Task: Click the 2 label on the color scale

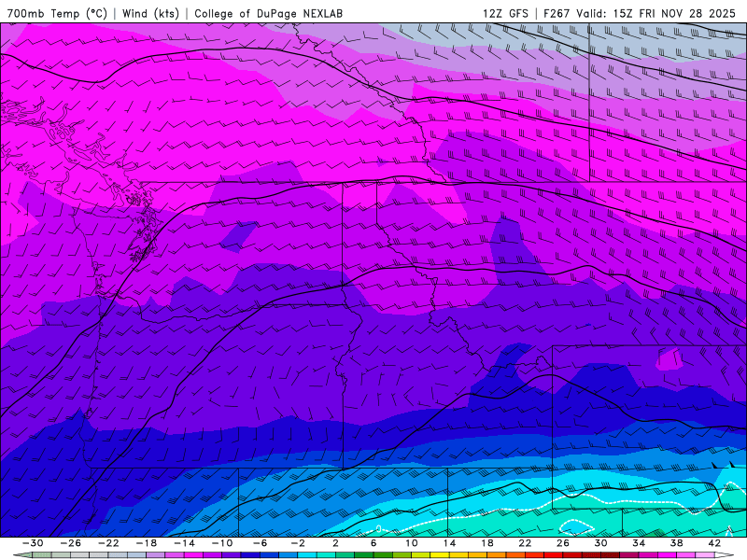Action: click(x=335, y=543)
